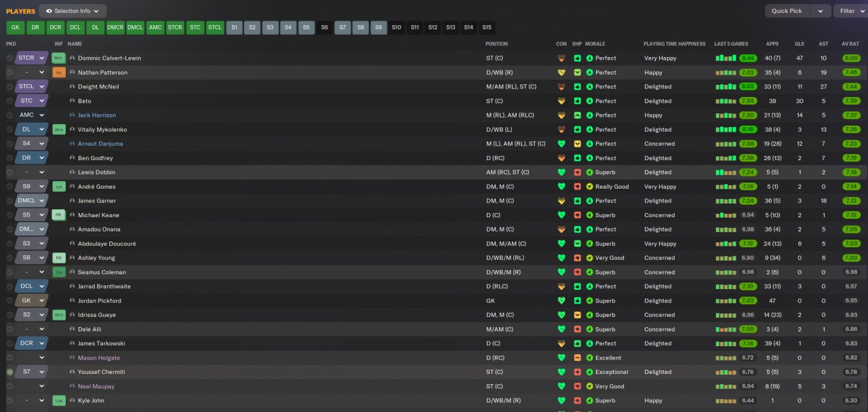Sort by the AV RAT column header
The height and width of the screenshot is (412, 868).
[850, 43]
